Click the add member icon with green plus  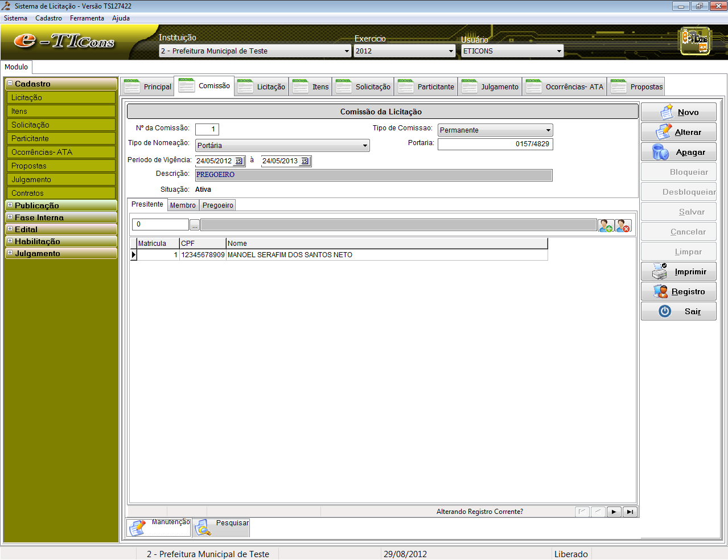[x=606, y=226]
